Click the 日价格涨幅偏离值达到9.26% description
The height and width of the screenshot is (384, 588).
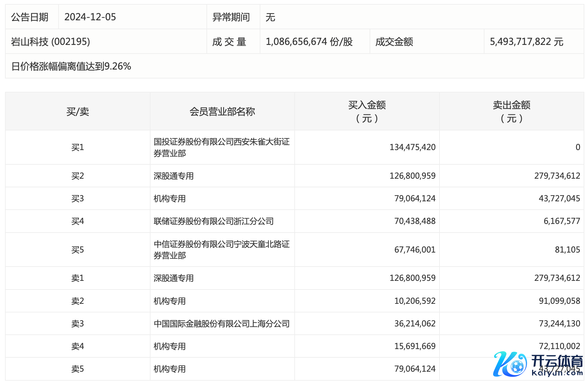coord(71,66)
